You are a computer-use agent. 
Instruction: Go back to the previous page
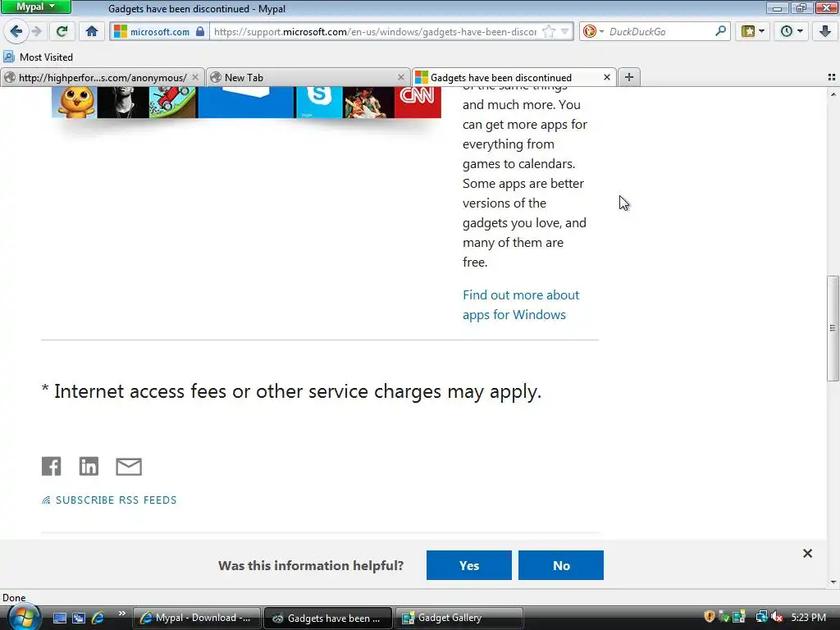[x=16, y=32]
